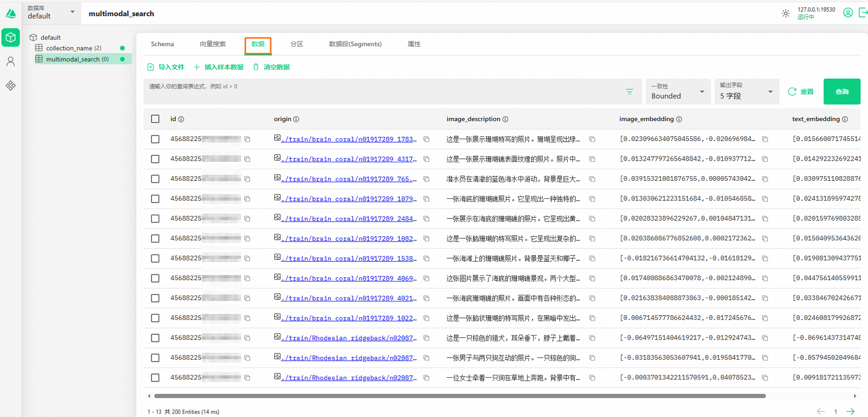This screenshot has width=868, height=417.
Task: Switch to the 数据段(Segments) tab
Action: click(355, 44)
